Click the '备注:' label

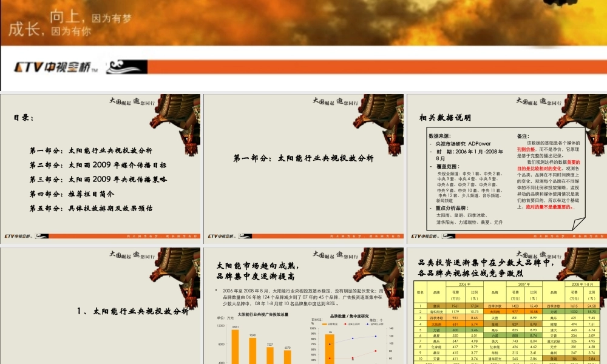(523, 136)
